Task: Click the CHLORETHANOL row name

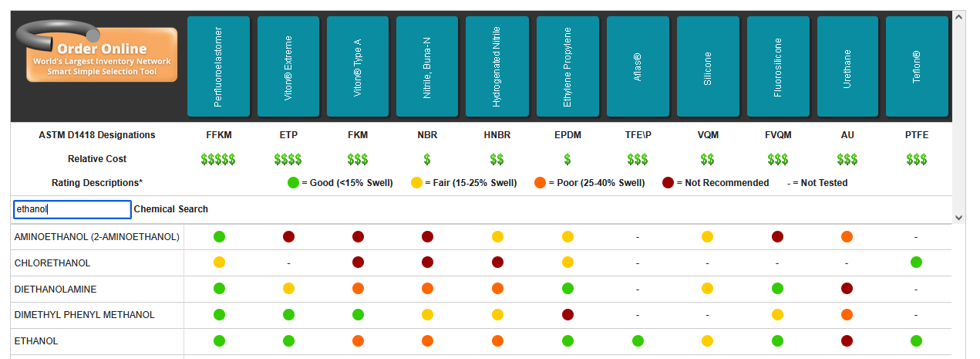Action: tap(52, 263)
